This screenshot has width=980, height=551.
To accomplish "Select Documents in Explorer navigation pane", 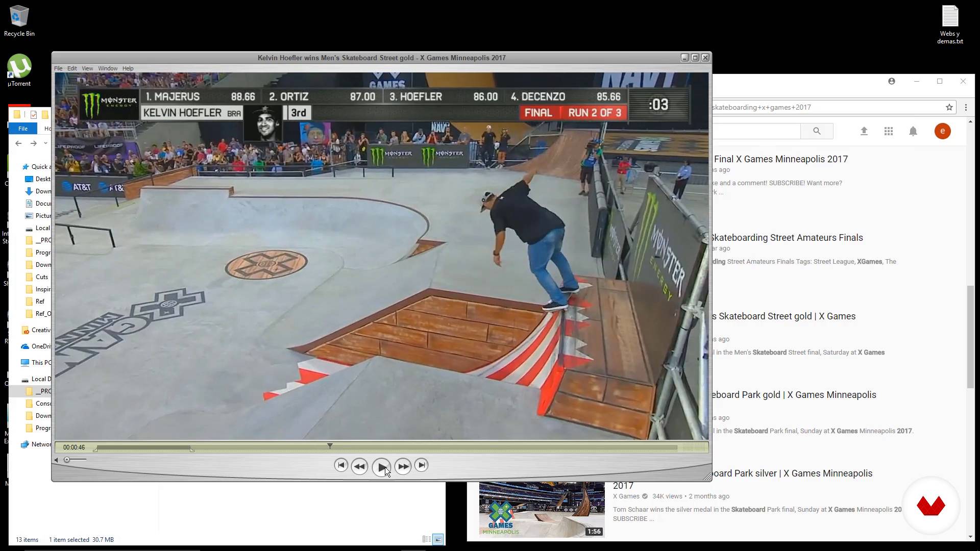I will [38, 204].
